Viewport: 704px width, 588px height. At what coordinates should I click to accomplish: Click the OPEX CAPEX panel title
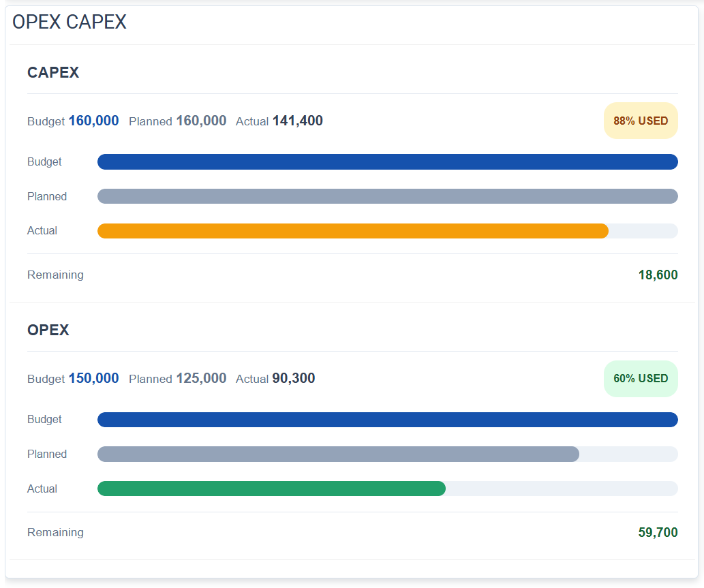69,22
